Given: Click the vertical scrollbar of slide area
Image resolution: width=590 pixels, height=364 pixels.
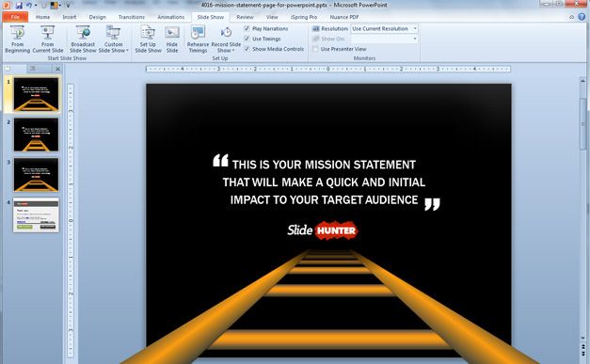Looking at the screenshot, I should pyautogui.click(x=582, y=211).
